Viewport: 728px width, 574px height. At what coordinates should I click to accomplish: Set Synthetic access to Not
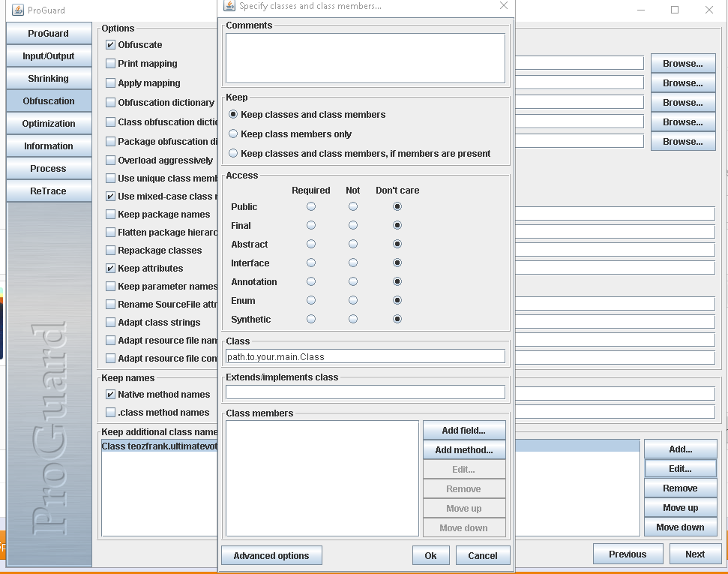pyautogui.click(x=353, y=320)
